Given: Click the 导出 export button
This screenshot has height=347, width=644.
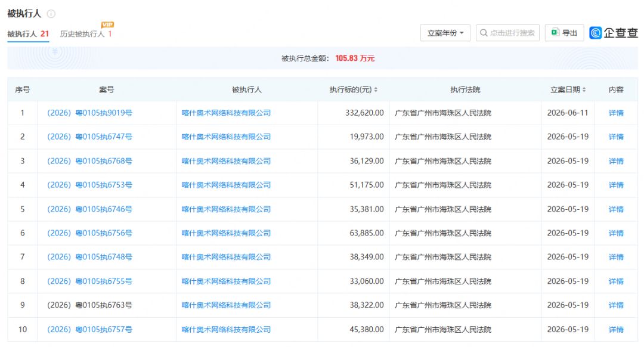Looking at the screenshot, I should click(x=564, y=33).
